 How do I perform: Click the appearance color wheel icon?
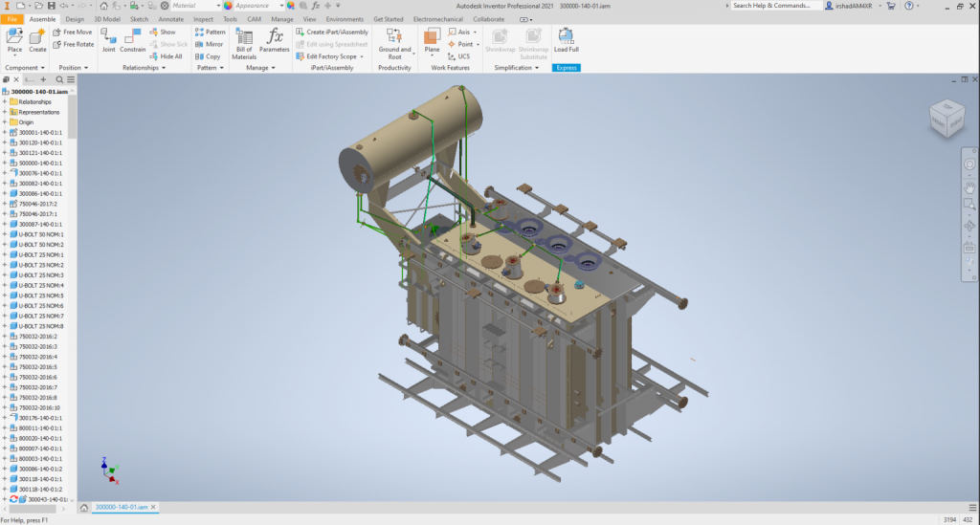click(228, 6)
